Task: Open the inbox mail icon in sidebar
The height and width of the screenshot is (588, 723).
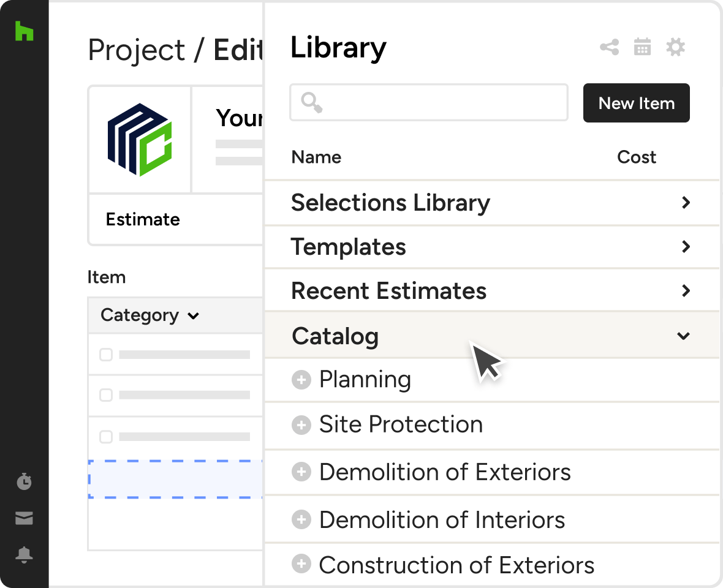Action: click(24, 519)
